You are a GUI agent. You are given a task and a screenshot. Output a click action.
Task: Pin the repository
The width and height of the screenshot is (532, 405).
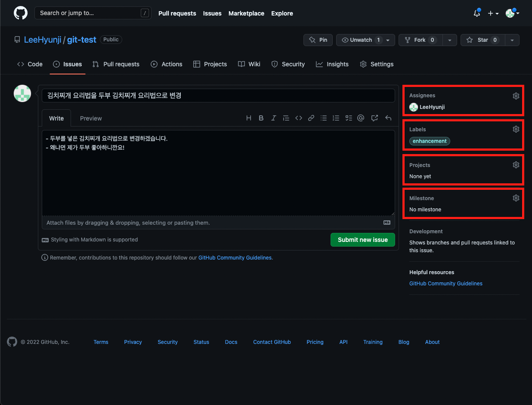(318, 40)
